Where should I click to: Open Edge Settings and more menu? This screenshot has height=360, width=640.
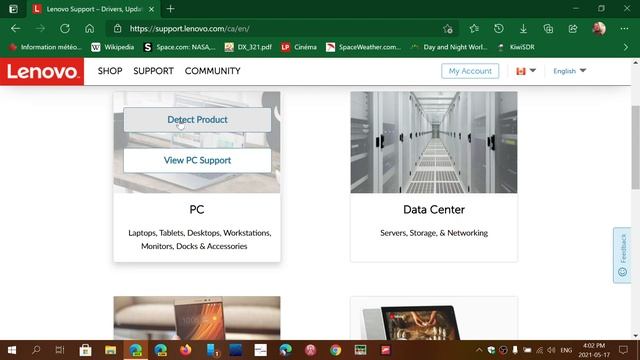(x=624, y=29)
